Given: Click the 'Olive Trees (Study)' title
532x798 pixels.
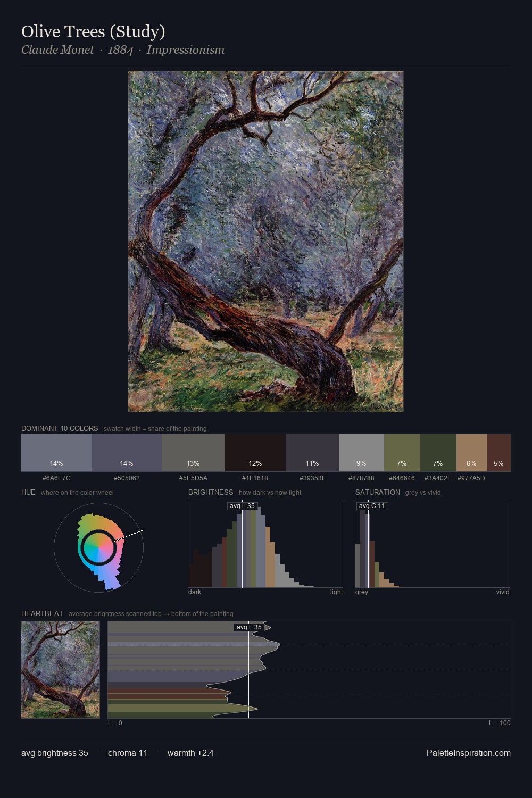Looking at the screenshot, I should click(x=93, y=31).
